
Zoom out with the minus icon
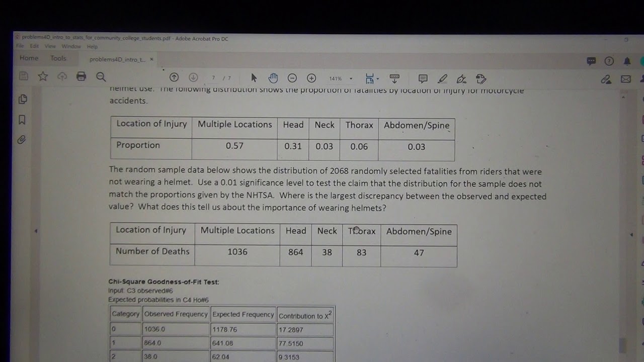[292, 78]
